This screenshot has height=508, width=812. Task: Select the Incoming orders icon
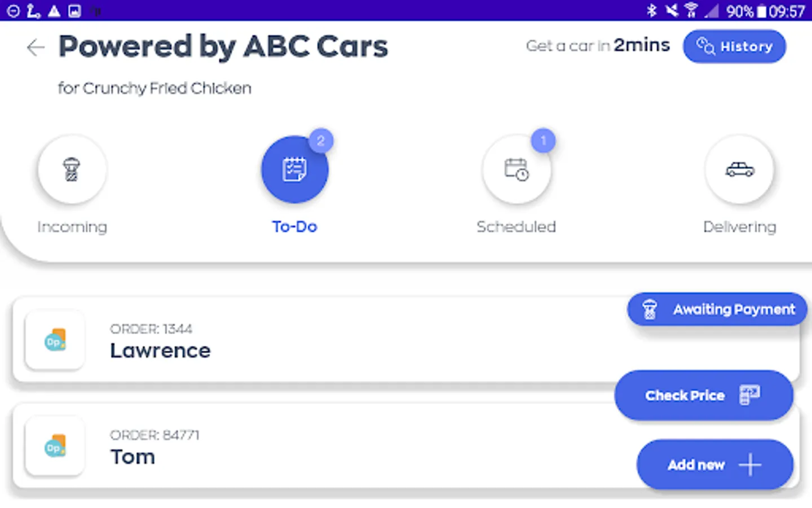click(72, 169)
